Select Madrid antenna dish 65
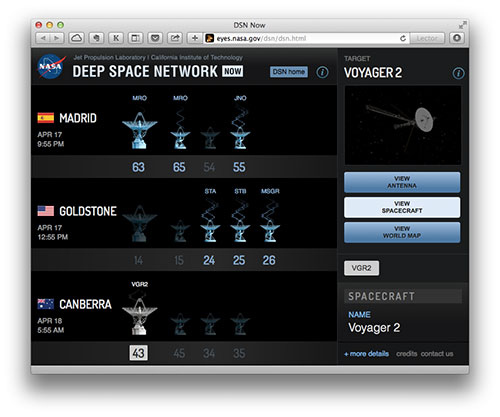Viewport: 500px width, 417px height. pyautogui.click(x=180, y=138)
